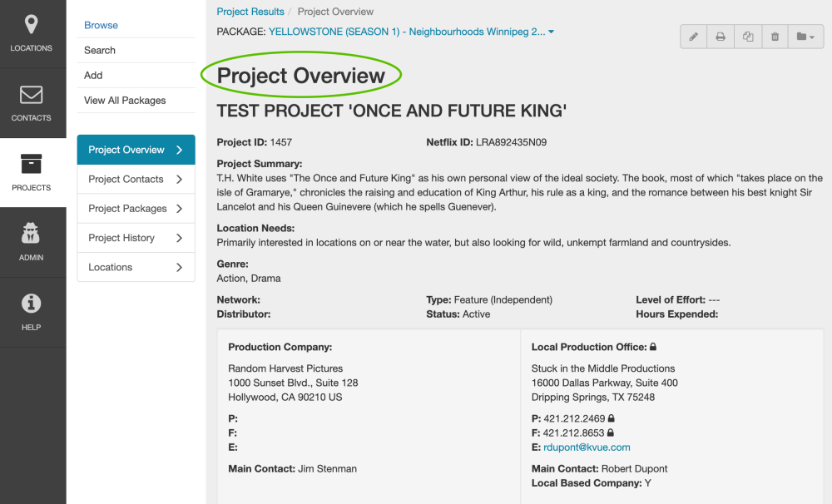832x504 pixels.
Task: Click the chevron on the Locations submenu row
Action: [180, 267]
